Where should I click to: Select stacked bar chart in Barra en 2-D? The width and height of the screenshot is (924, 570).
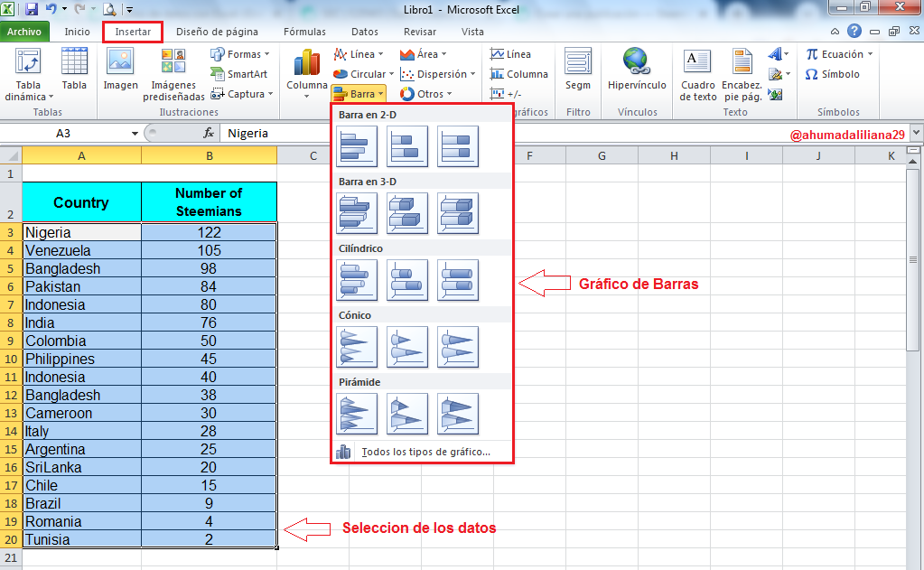tap(407, 146)
